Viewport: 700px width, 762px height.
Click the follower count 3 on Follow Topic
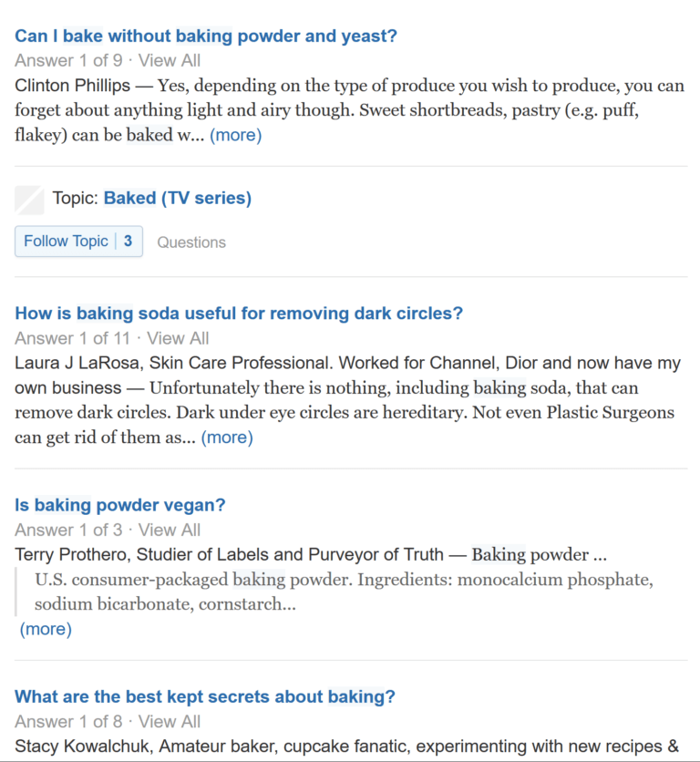coord(128,241)
